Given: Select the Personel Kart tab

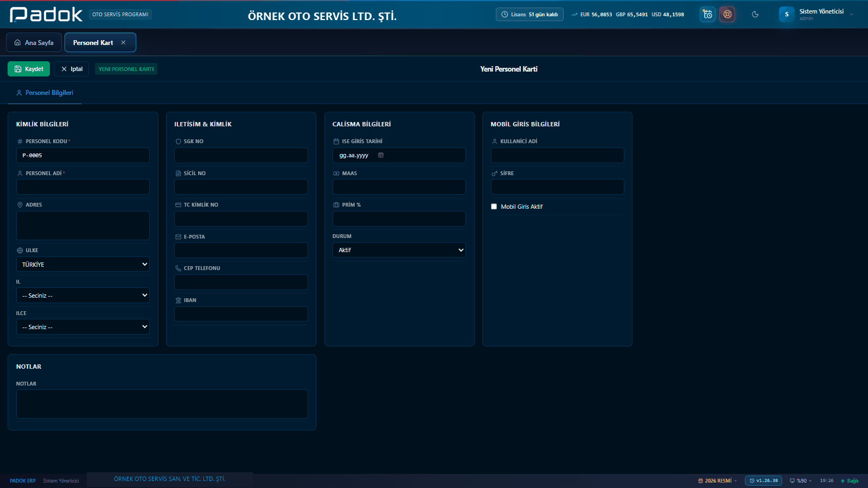Looking at the screenshot, I should point(100,43).
